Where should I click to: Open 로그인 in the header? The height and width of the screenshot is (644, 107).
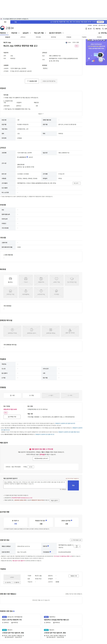[x=89, y=29]
